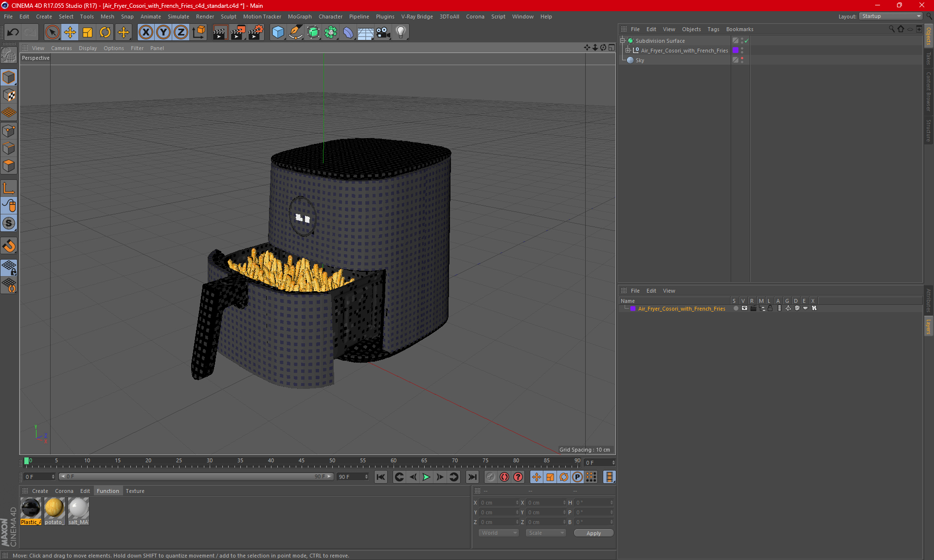The width and height of the screenshot is (934, 560).
Task: Select the Plastic material thumbnail
Action: point(31,511)
